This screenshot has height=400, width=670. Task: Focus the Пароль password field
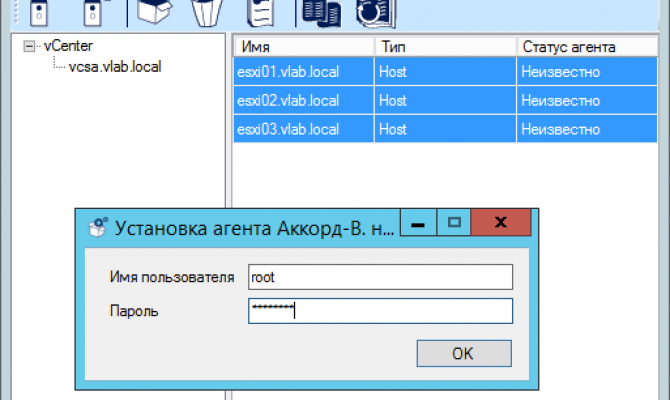tap(380, 311)
